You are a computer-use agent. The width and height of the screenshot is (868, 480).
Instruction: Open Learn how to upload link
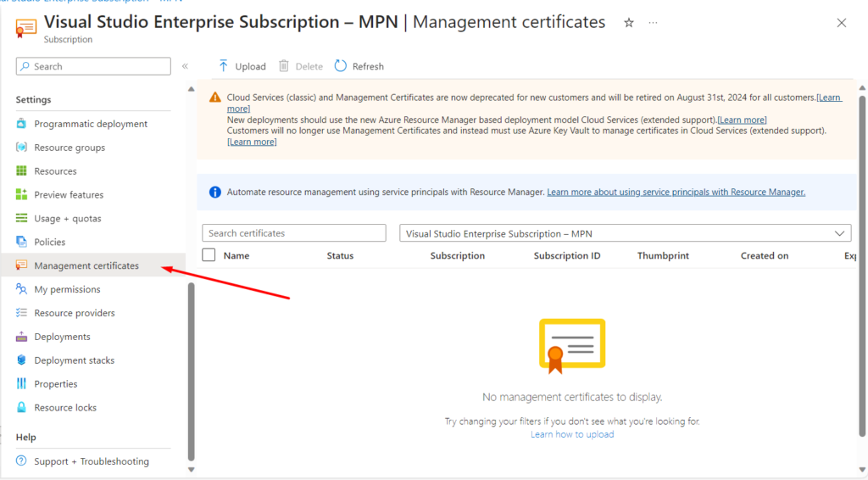[x=572, y=434]
